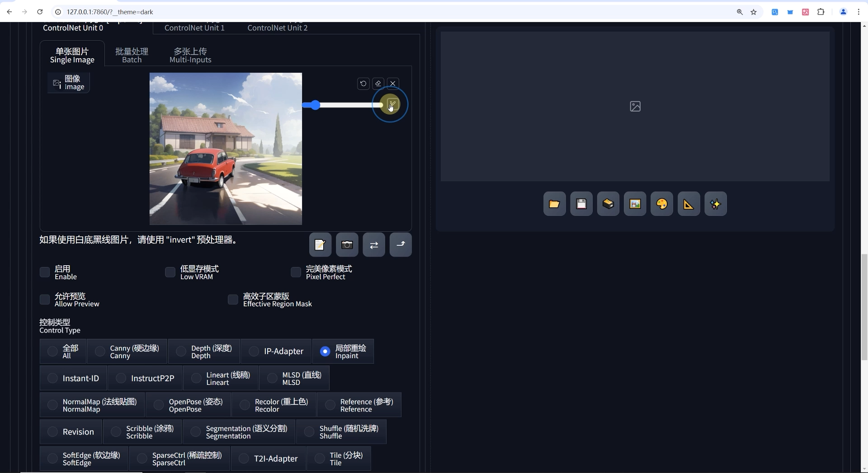Select the All control type
This screenshot has height=473, width=868.
point(63,351)
